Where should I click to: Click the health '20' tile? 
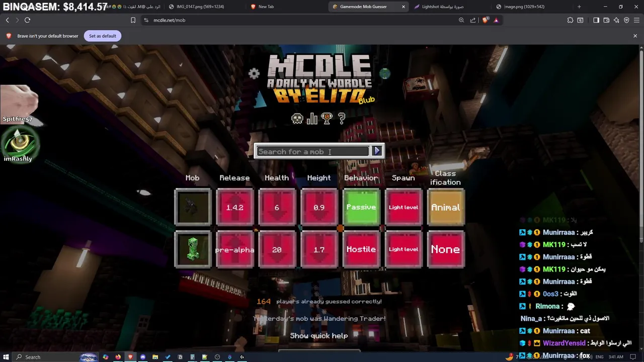tap(277, 249)
